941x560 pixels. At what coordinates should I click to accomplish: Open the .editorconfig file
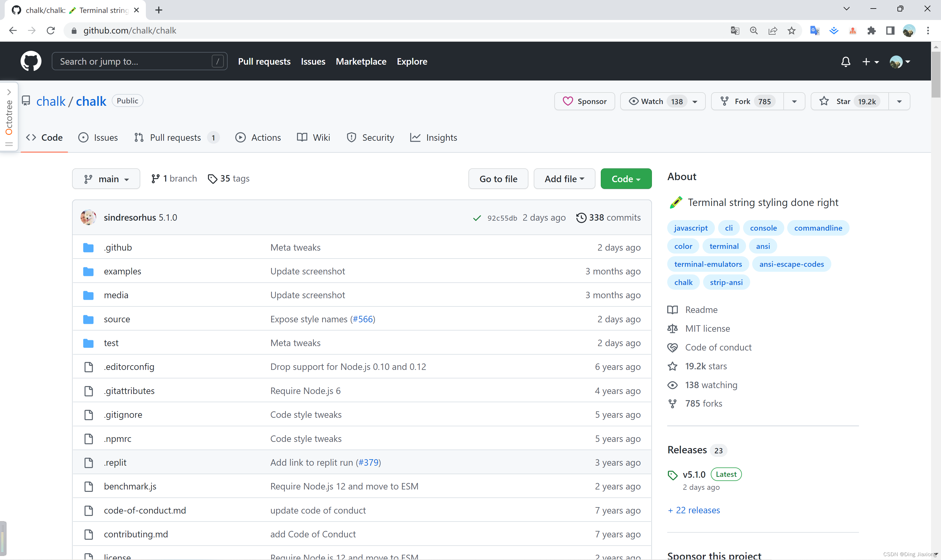point(129,367)
